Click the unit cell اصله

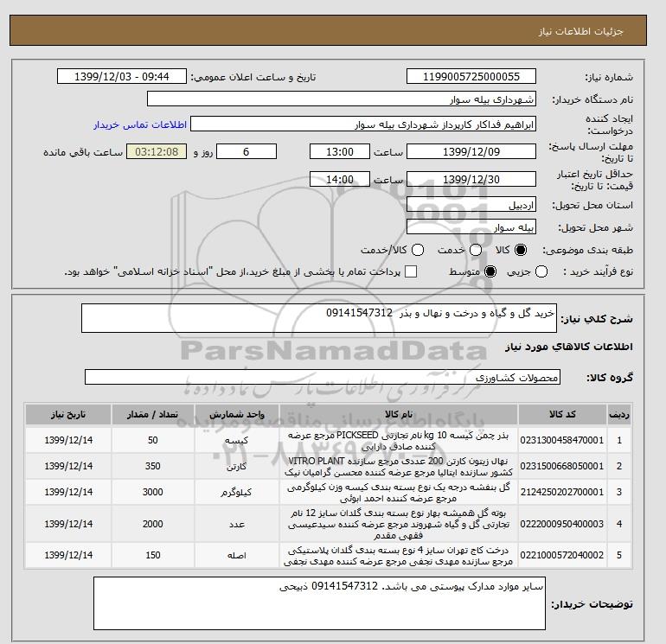[x=237, y=556]
